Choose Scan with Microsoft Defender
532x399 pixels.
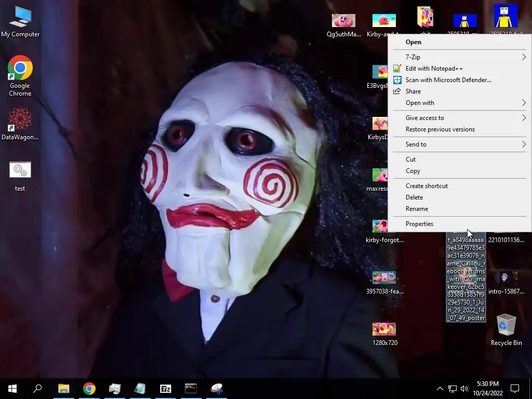(460, 80)
